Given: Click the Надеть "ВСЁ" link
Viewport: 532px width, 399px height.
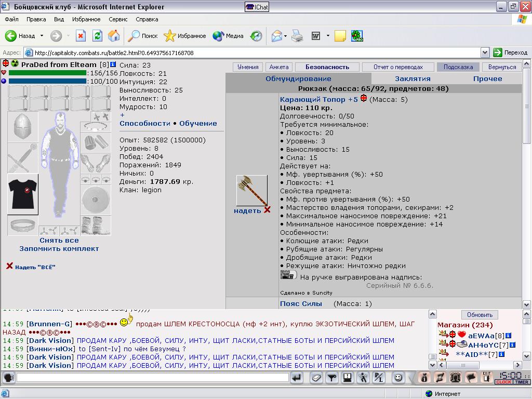Looking at the screenshot, I should (35, 267).
